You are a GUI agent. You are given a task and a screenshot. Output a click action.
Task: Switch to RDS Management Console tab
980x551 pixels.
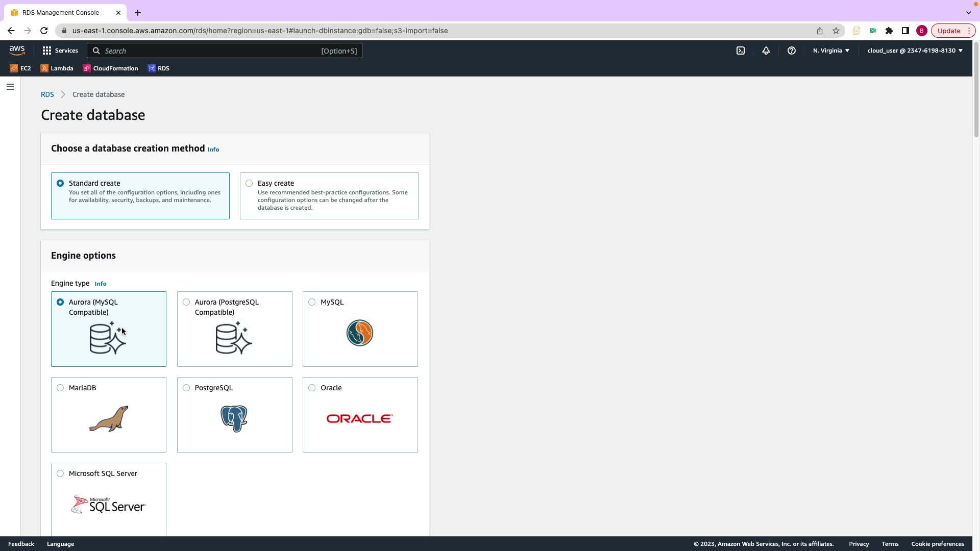61,12
